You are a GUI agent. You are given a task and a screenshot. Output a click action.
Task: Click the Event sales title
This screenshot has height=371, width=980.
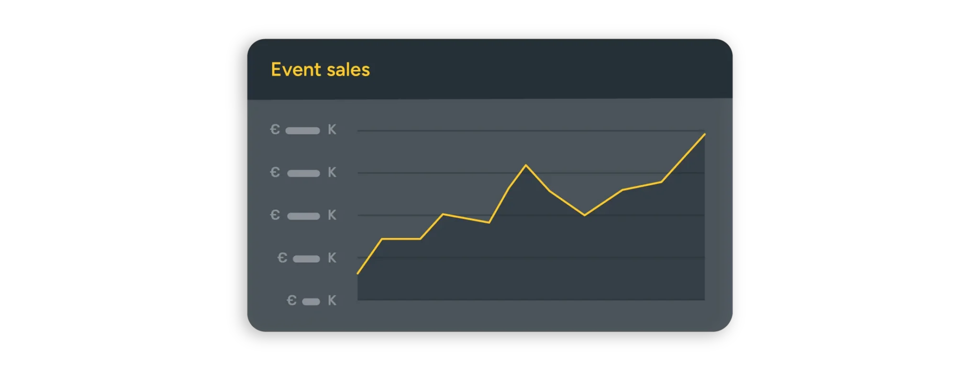coord(320,70)
